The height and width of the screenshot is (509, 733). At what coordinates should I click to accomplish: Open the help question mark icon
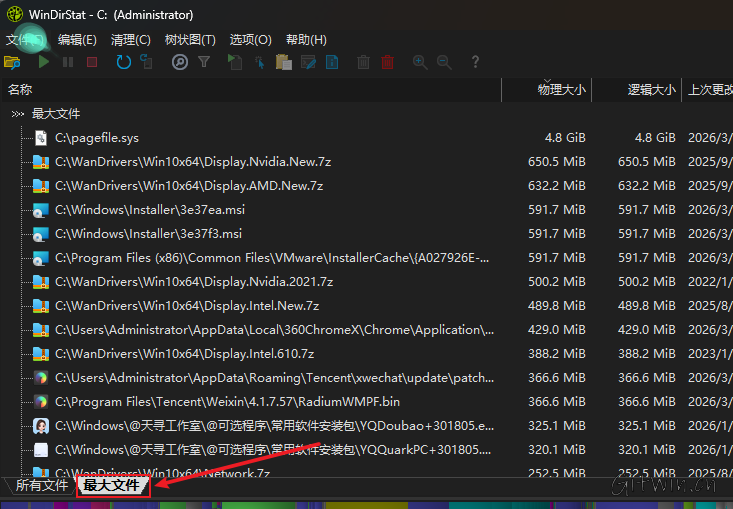click(475, 62)
